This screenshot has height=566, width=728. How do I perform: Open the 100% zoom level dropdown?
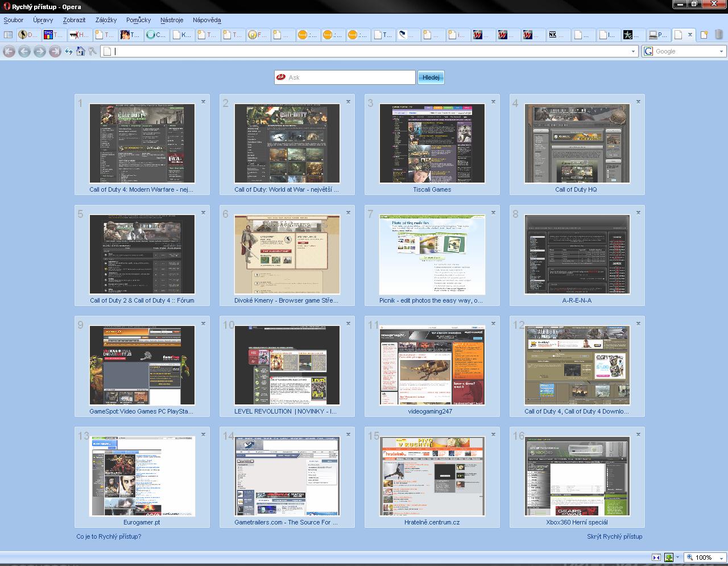(x=721, y=557)
